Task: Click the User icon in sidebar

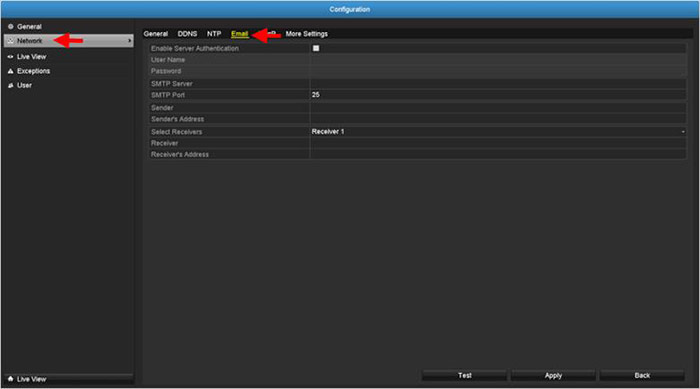Action: coord(11,85)
